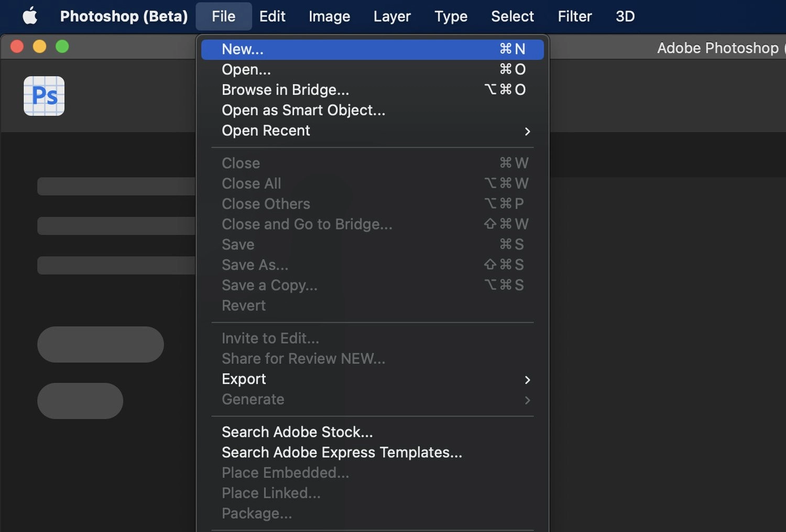Viewport: 786px width, 532px height.
Task: Select Browse in Bridge...
Action: point(373,90)
